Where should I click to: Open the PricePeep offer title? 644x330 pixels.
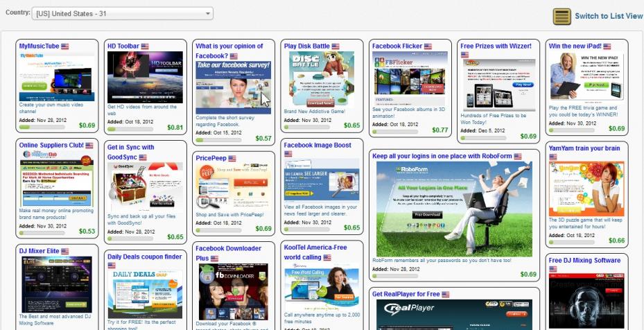(x=211, y=158)
